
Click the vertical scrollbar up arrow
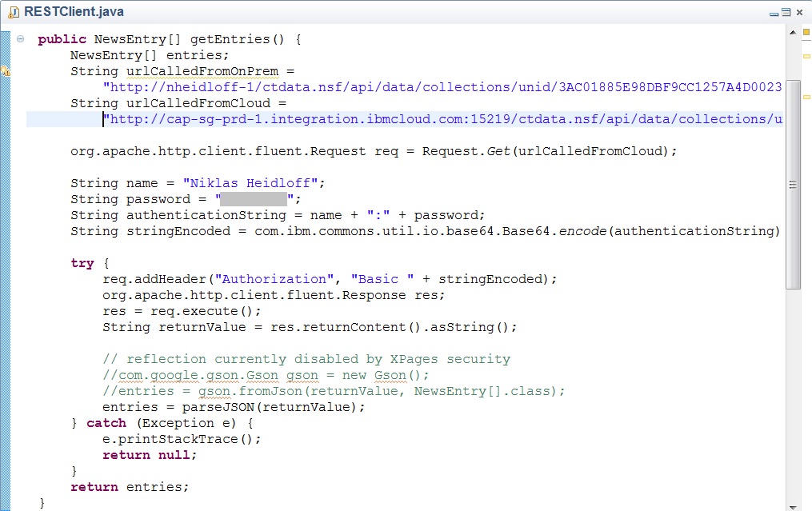pos(792,33)
